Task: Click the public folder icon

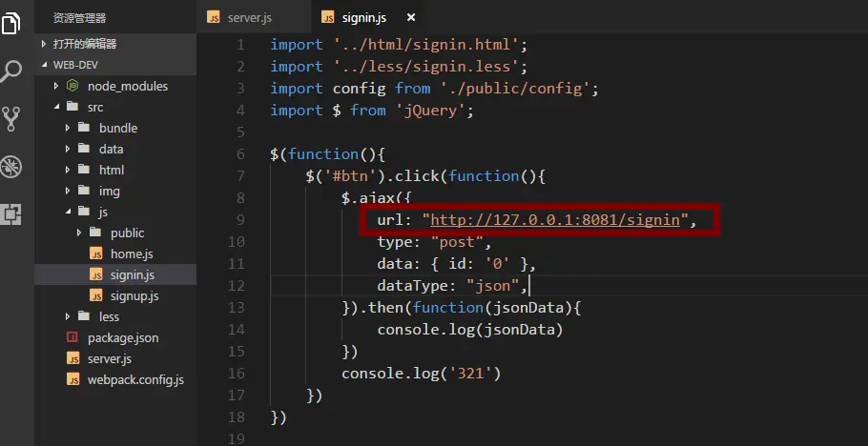Action: [95, 232]
